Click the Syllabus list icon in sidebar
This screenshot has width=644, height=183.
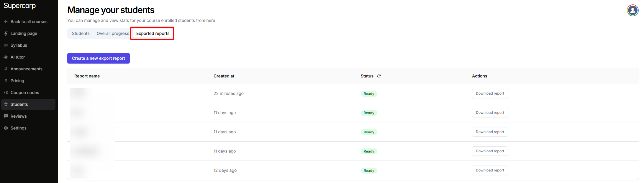tap(6, 45)
